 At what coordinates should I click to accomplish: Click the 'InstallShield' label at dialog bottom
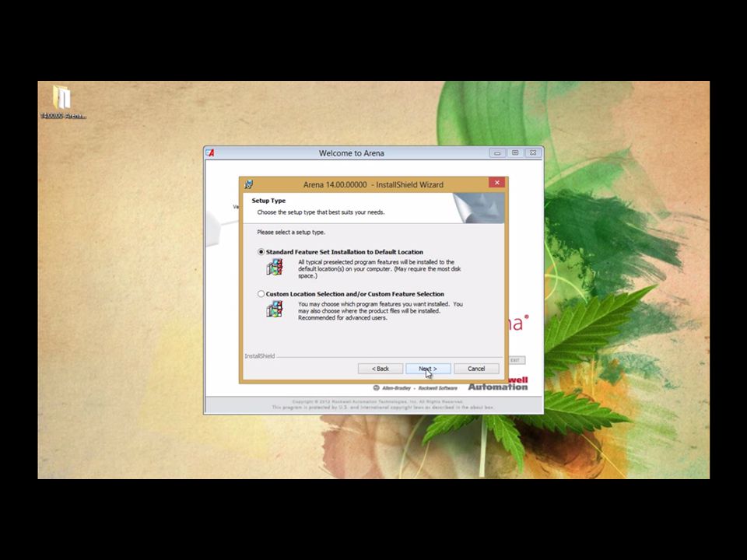click(260, 355)
